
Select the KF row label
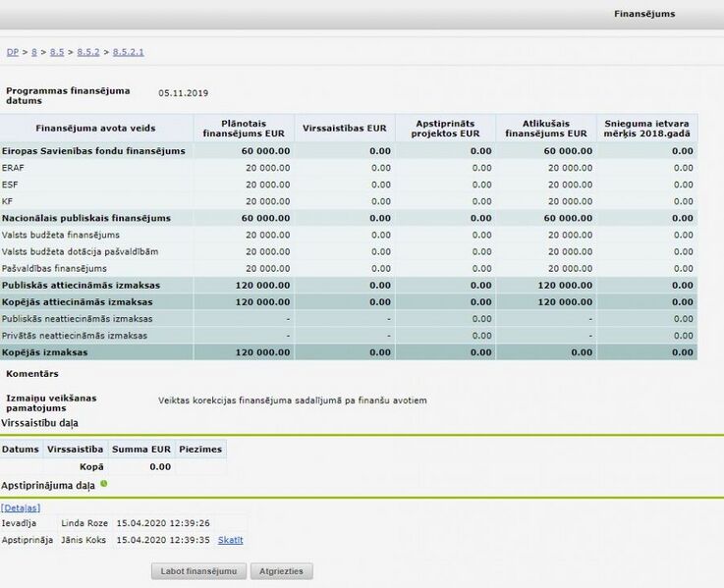pyautogui.click(x=7, y=201)
